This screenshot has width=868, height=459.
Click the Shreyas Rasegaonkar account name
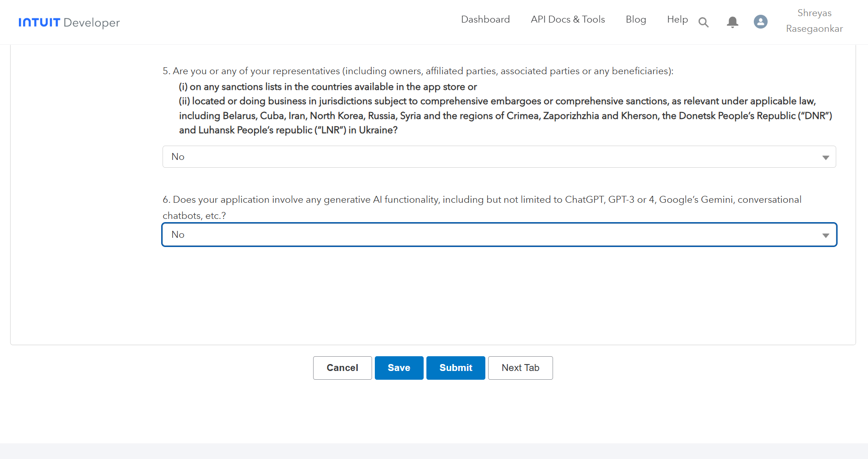point(814,21)
